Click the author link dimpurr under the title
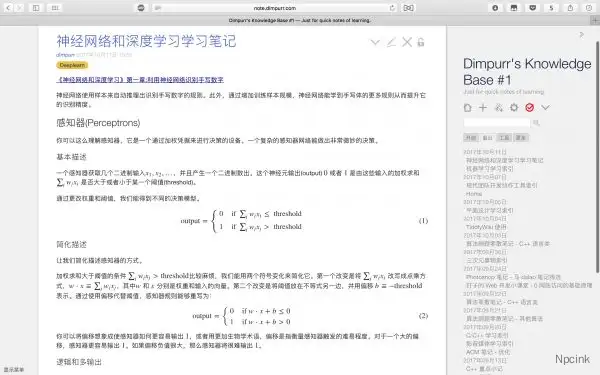 [65, 55]
